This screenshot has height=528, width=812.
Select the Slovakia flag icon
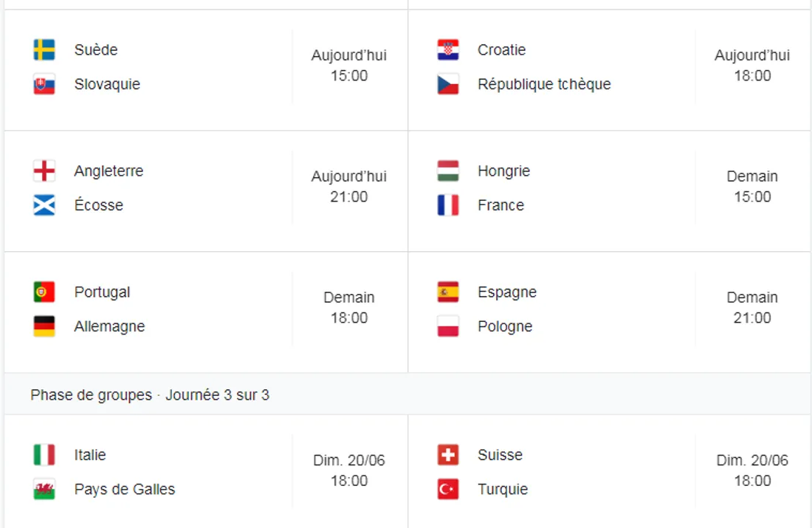click(44, 84)
